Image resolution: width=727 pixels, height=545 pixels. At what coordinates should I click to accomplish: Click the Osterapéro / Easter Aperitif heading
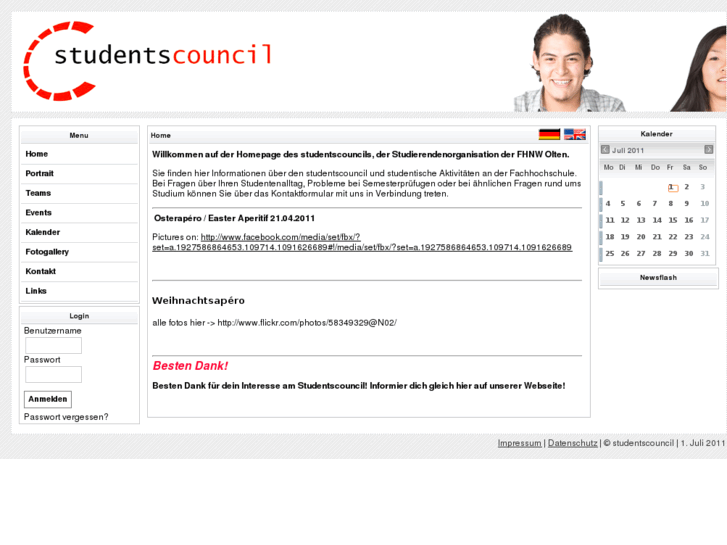[x=234, y=218]
